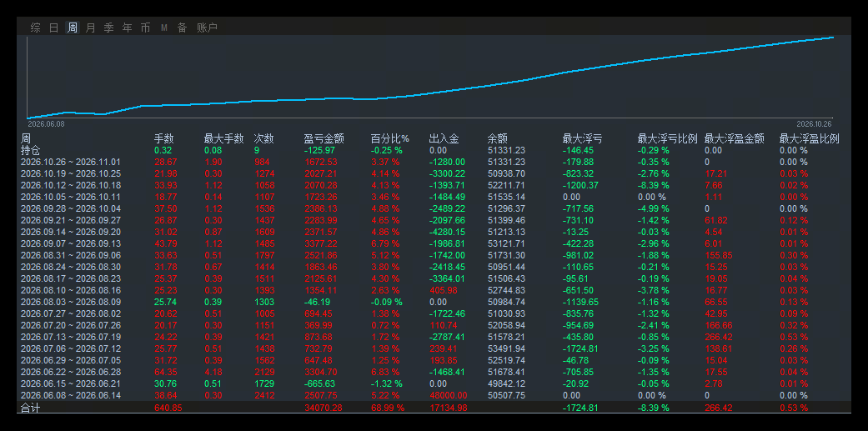
Task: Click the -1200.37 max floating loss cell
Action: (580, 185)
